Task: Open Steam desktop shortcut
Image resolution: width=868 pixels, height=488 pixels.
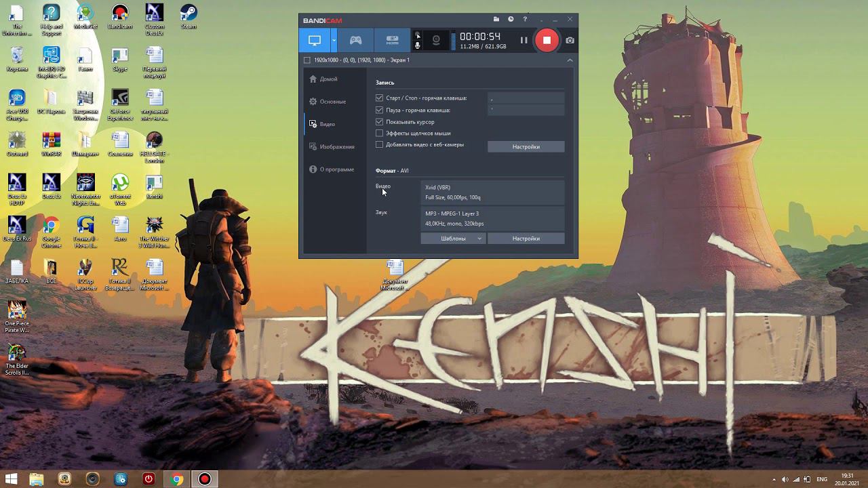Action: (x=189, y=17)
